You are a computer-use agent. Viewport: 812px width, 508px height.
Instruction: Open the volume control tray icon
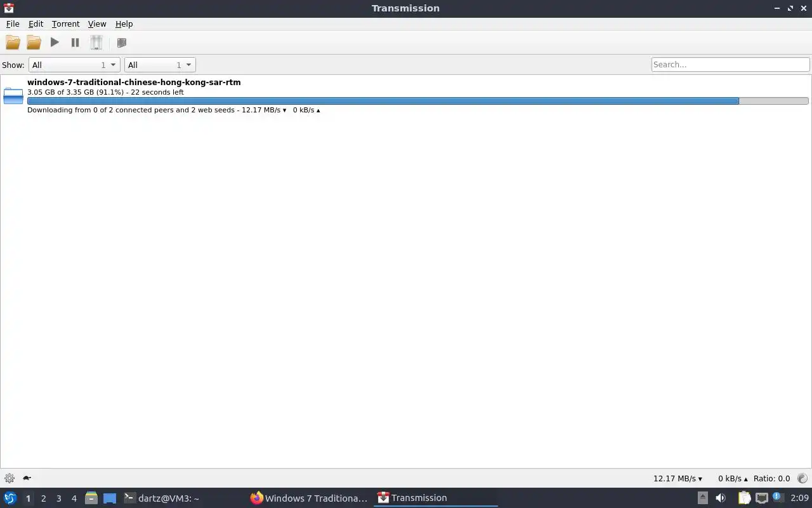click(x=720, y=498)
